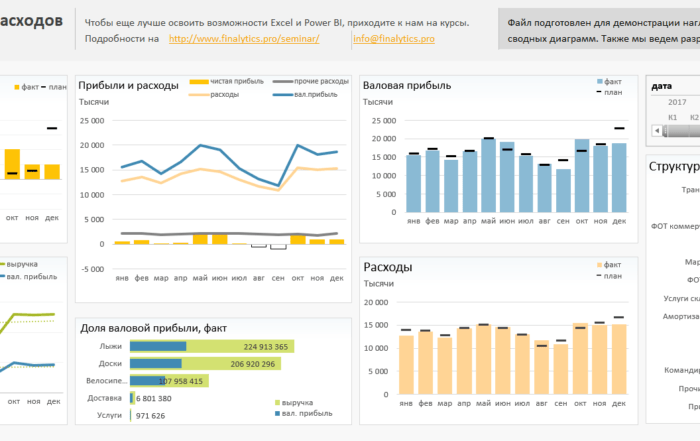
Task: Select the вал.прибыль blue line legend entry
Action: (x=305, y=95)
